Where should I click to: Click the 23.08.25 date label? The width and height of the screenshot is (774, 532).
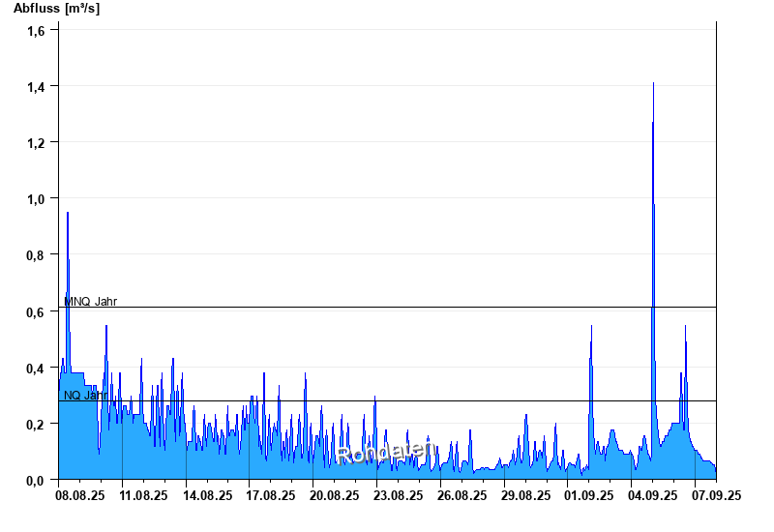[399, 495]
